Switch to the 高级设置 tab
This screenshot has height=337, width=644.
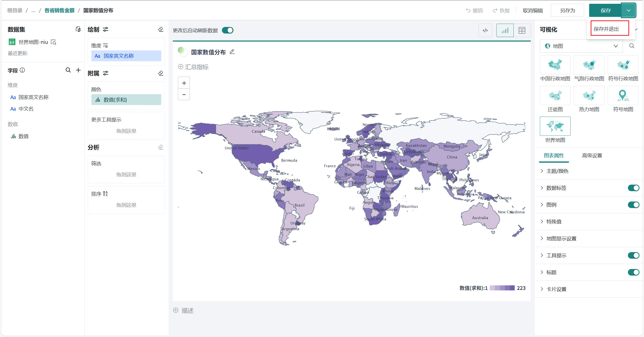coord(592,155)
